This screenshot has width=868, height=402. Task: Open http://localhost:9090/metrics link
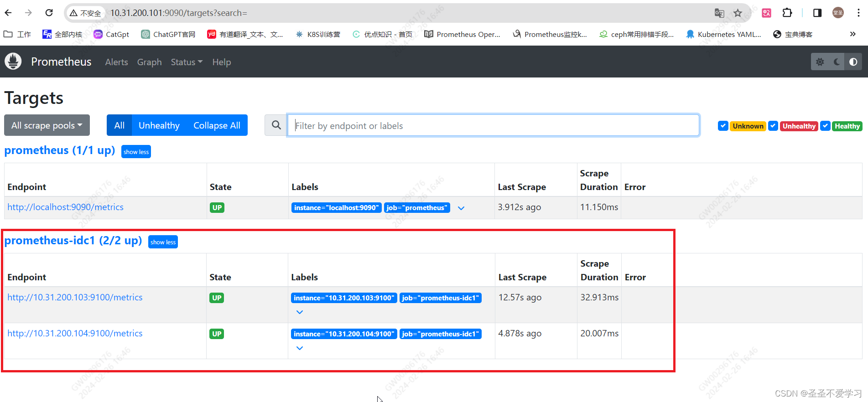65,207
